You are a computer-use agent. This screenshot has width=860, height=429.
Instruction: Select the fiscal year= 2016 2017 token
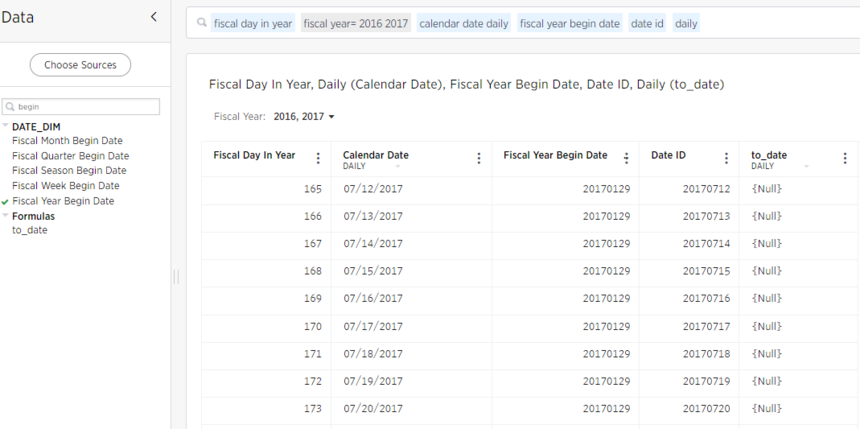[356, 23]
